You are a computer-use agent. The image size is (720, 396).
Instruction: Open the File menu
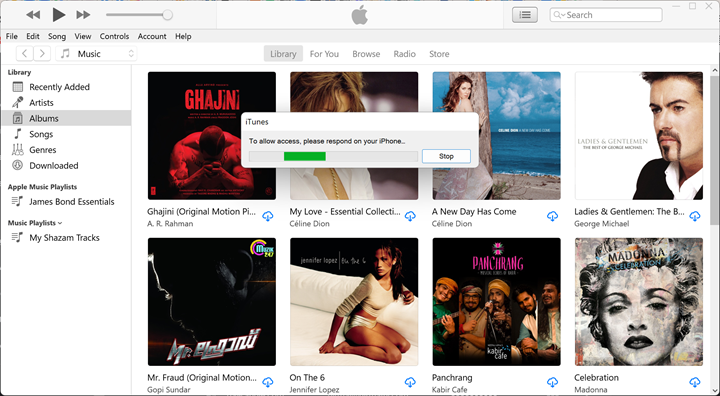coord(11,36)
